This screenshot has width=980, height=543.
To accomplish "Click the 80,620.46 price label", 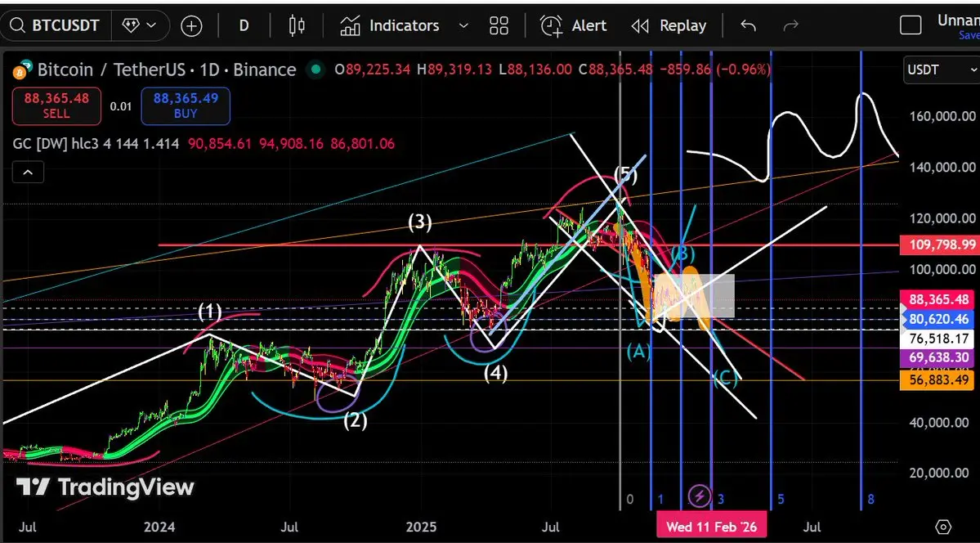I will tap(938, 320).
